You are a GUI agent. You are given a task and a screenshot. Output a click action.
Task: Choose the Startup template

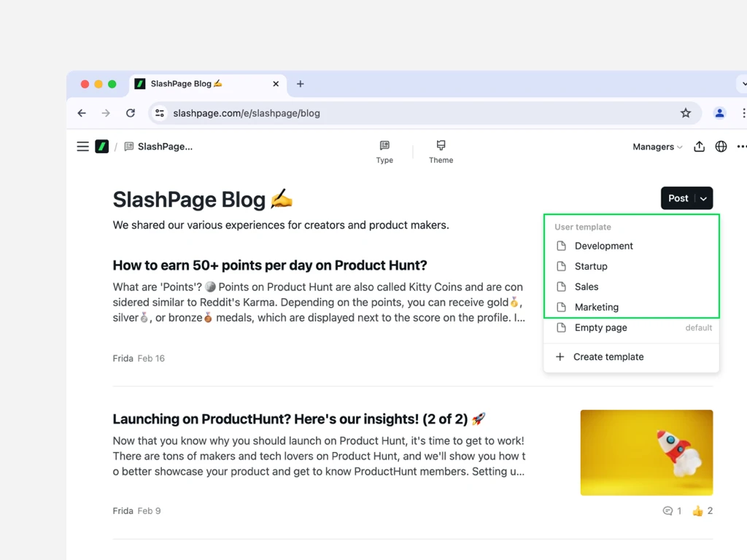tap(631, 266)
